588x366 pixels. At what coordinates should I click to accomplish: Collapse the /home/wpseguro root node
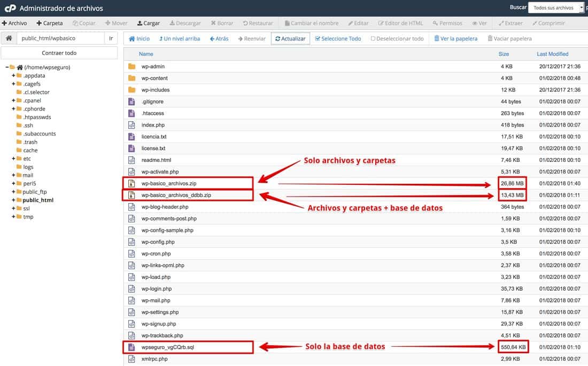click(x=7, y=67)
